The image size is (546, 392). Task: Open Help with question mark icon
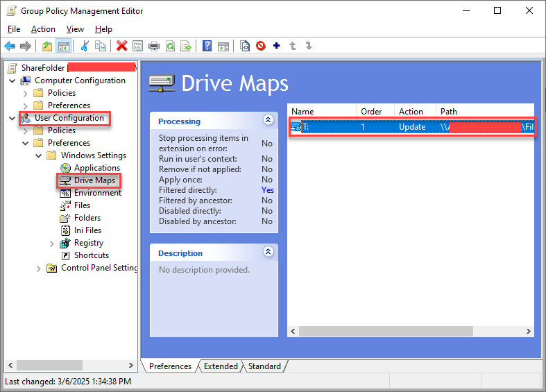pos(207,46)
